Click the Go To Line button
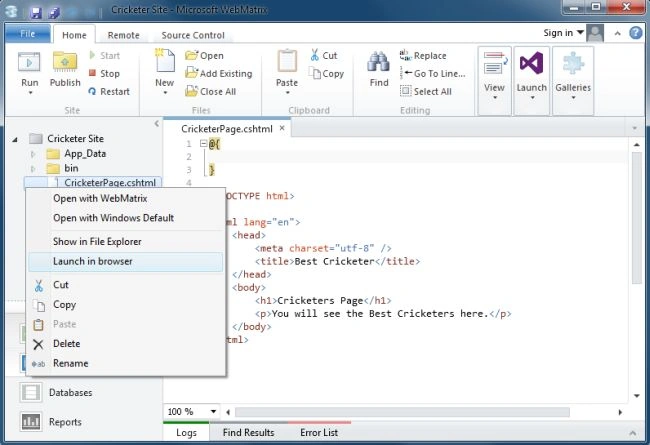The width and height of the screenshot is (650, 445). point(433,73)
